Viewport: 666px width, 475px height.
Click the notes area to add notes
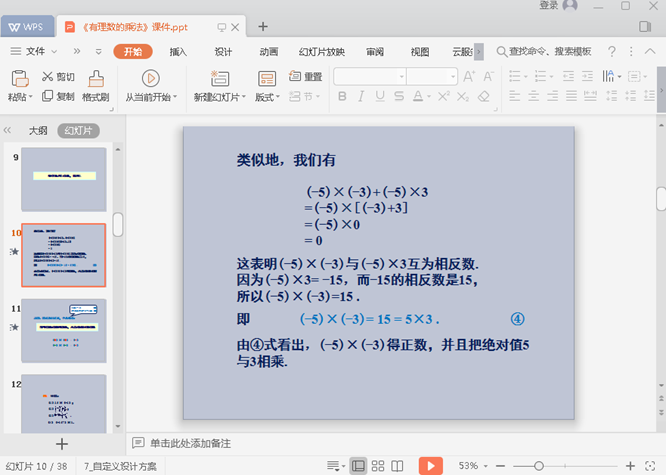click(x=191, y=444)
